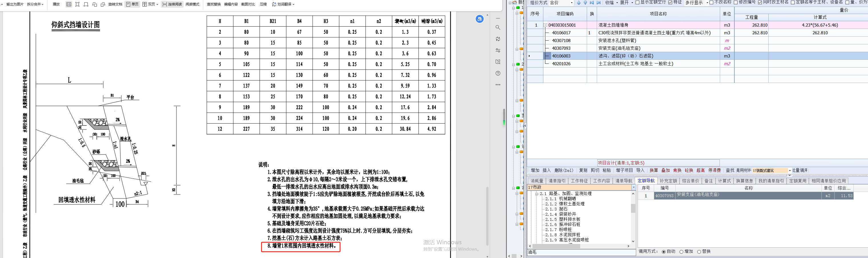Click the magnifier search icon in PDF sidebar
Image resolution: width=868 pixels, height=258 pixels.
tap(498, 27)
